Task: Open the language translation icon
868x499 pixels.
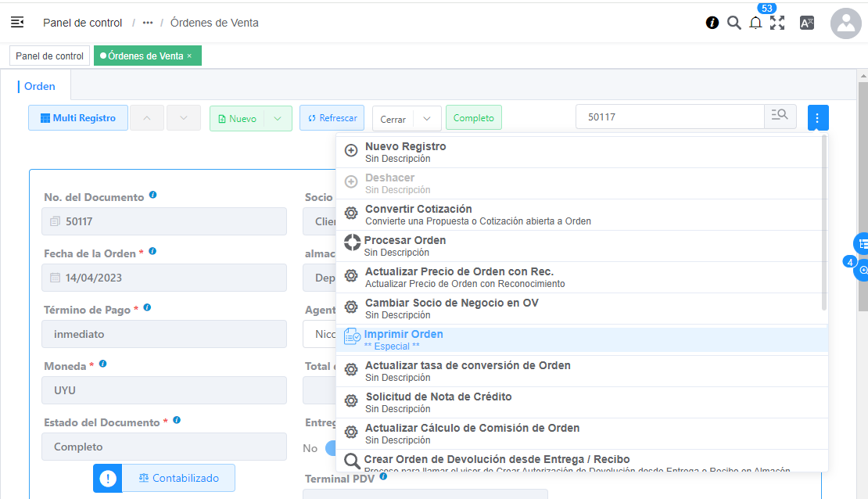Action: click(806, 23)
